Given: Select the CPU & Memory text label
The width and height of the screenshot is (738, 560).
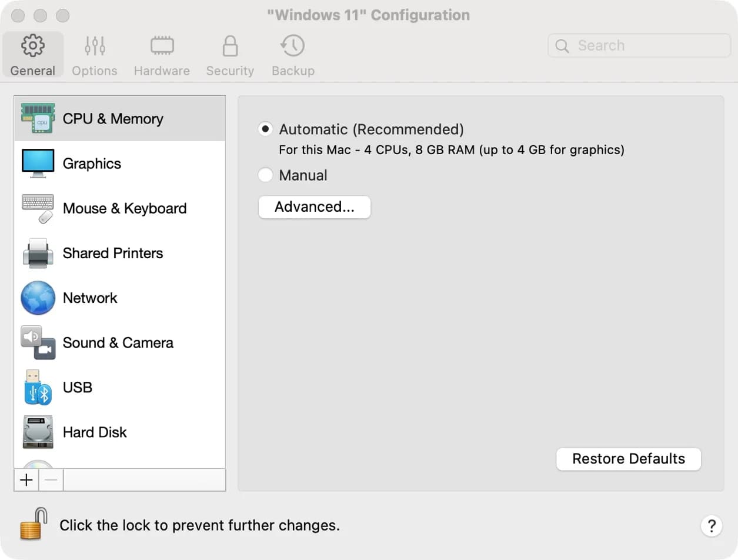Looking at the screenshot, I should click(x=113, y=119).
